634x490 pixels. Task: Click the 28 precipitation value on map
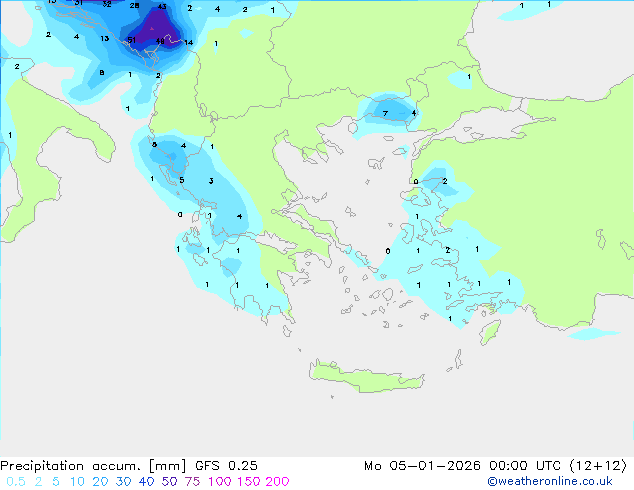click(134, 6)
